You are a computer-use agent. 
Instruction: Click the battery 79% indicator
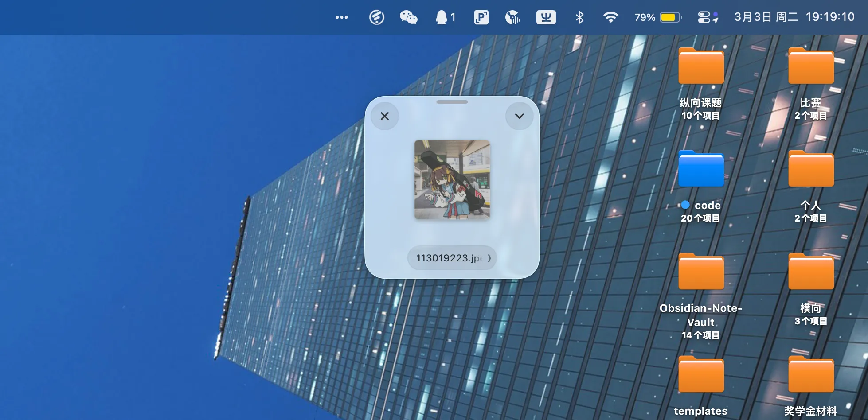click(x=658, y=17)
